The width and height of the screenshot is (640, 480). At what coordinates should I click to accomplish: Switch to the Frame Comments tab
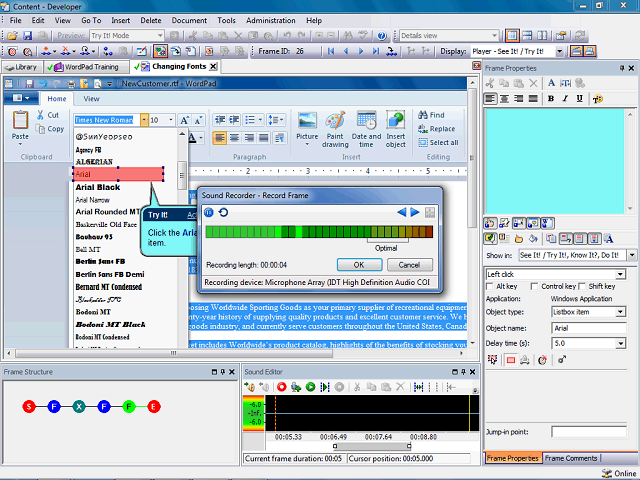[571, 458]
